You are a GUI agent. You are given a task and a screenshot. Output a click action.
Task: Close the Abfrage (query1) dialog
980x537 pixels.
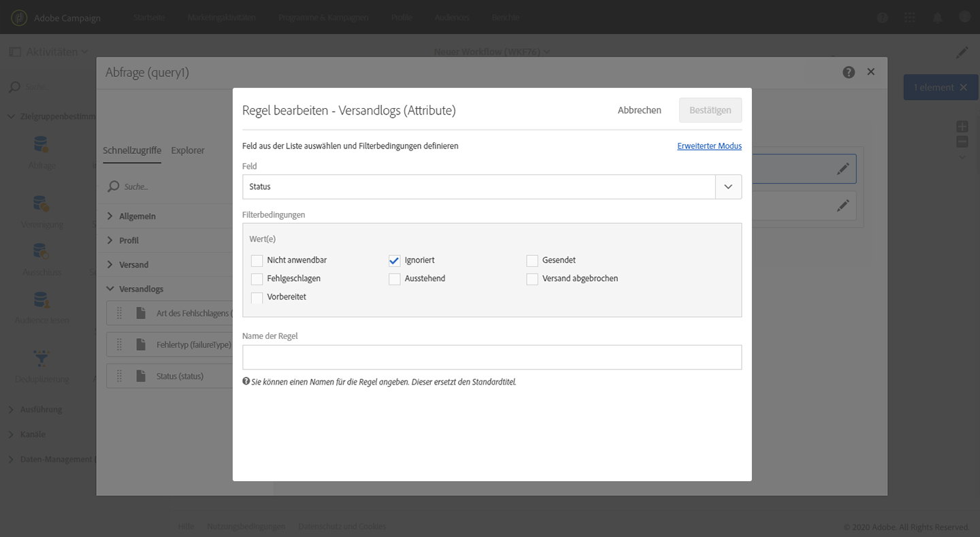(871, 71)
